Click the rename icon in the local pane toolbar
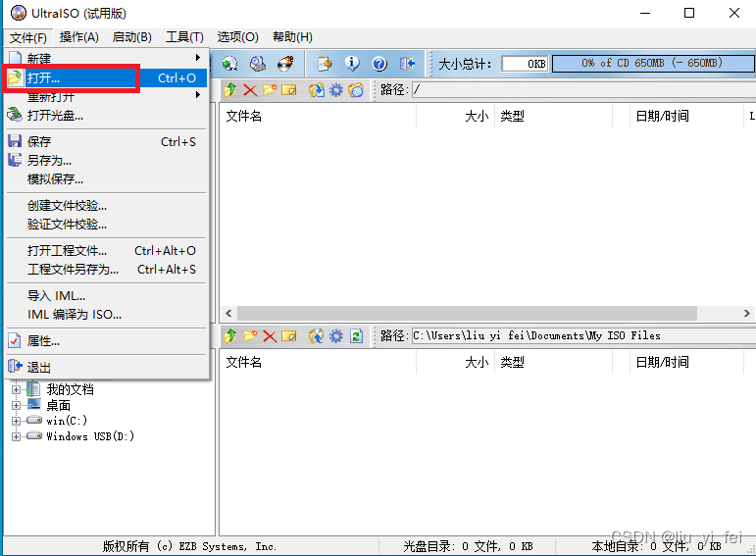 [289, 335]
